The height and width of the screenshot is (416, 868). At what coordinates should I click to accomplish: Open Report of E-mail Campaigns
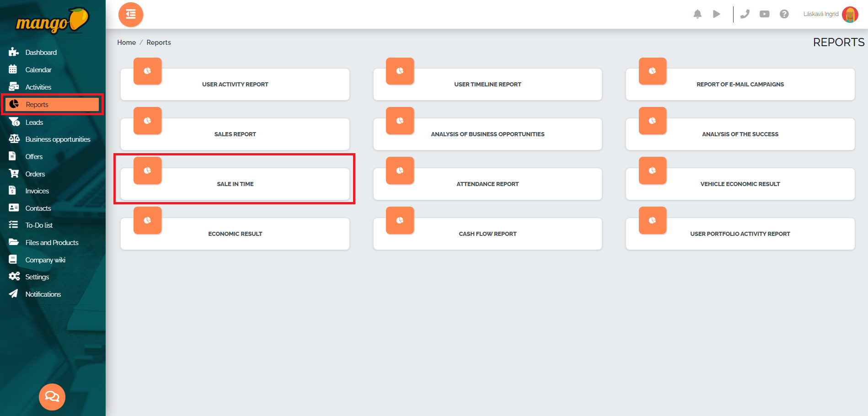(x=740, y=85)
